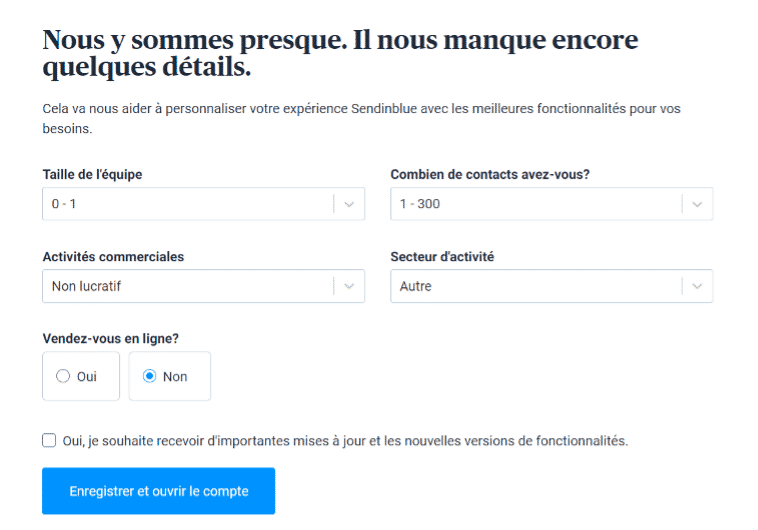
Task: Click the "Activités commerciales" field label
Action: (113, 256)
